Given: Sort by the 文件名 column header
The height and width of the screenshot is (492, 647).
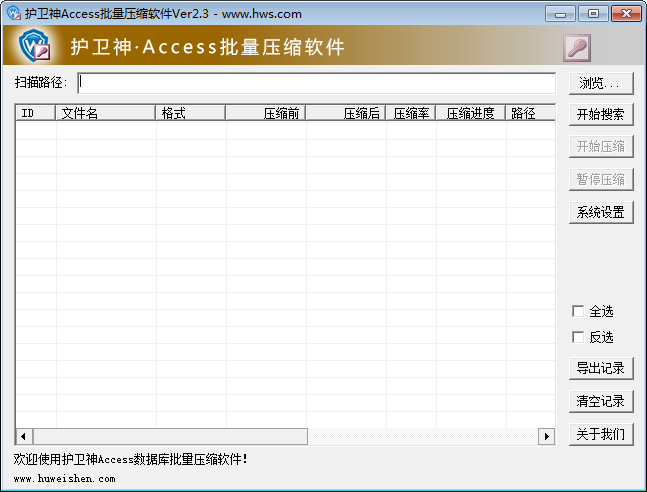Looking at the screenshot, I should [x=105, y=113].
